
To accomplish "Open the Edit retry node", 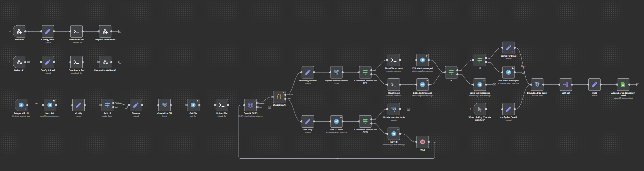I will [308, 122].
